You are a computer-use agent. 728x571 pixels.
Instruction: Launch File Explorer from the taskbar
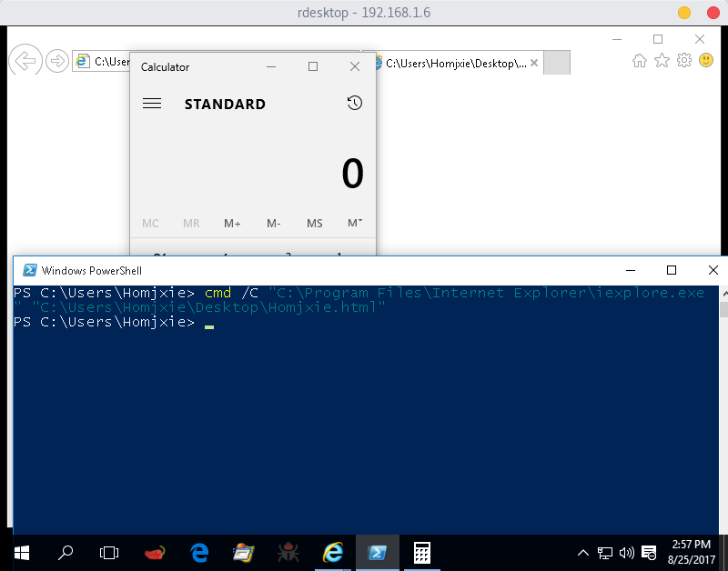coord(243,552)
